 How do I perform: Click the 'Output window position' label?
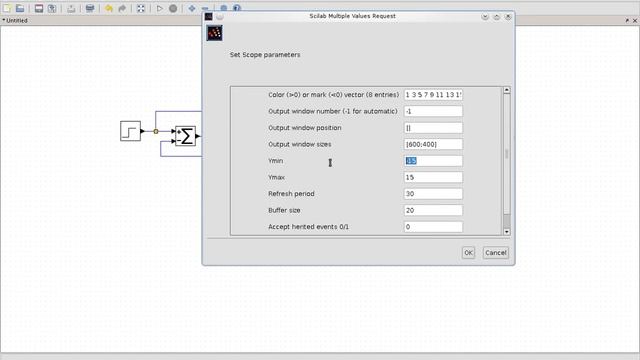[x=304, y=128]
